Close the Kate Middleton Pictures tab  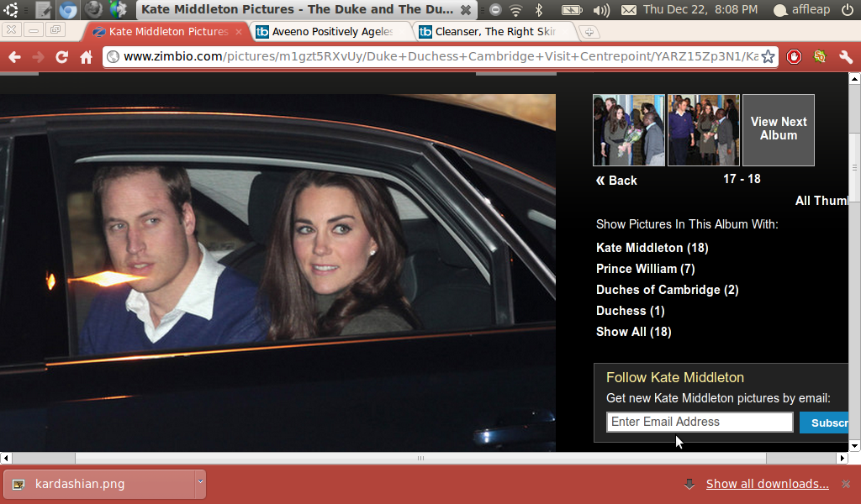239,32
